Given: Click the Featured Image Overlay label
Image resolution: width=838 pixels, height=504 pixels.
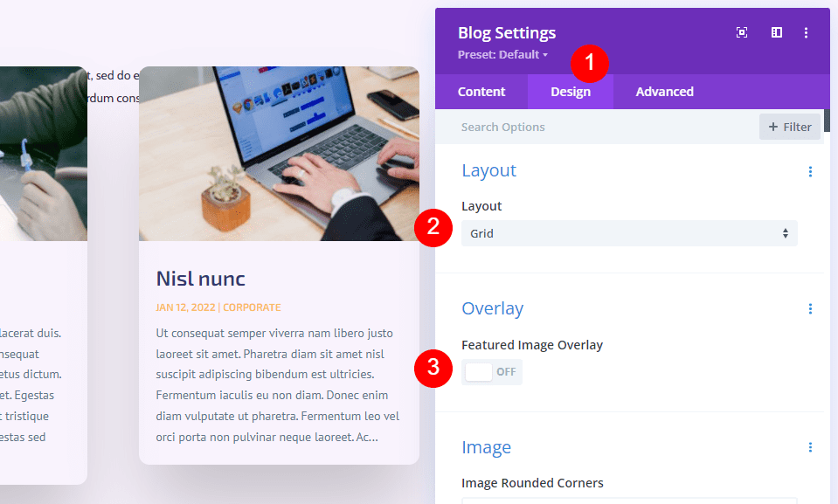Looking at the screenshot, I should tap(532, 345).
